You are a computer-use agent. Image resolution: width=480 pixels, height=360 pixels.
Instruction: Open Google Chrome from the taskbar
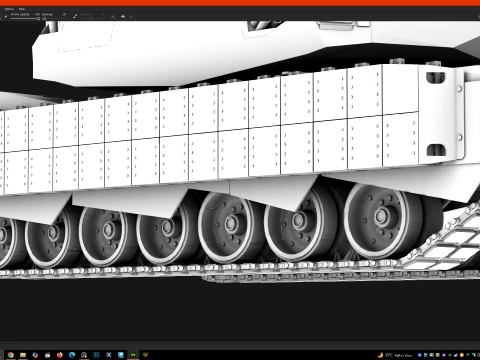[11, 355]
